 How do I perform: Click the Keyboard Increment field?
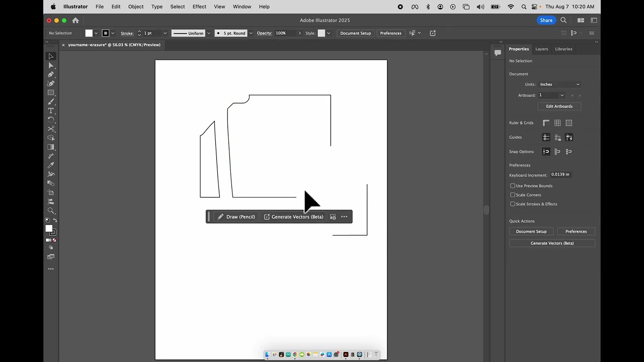(560, 174)
